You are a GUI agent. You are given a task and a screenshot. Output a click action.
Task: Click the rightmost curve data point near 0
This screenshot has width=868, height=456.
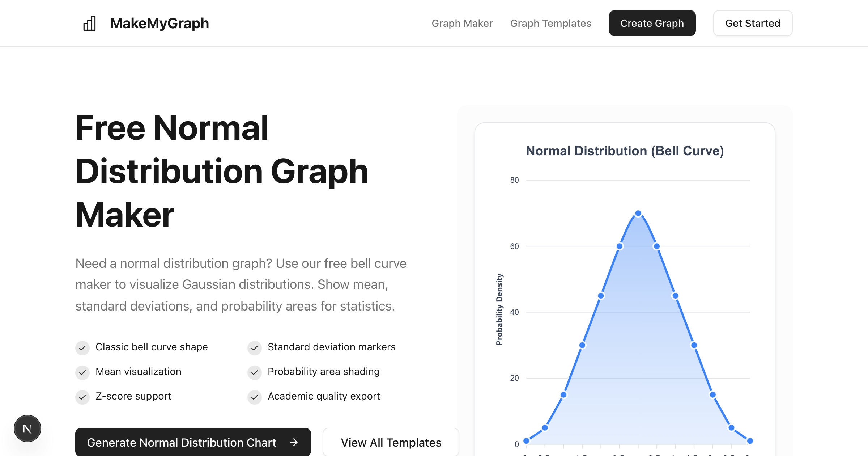click(x=750, y=441)
